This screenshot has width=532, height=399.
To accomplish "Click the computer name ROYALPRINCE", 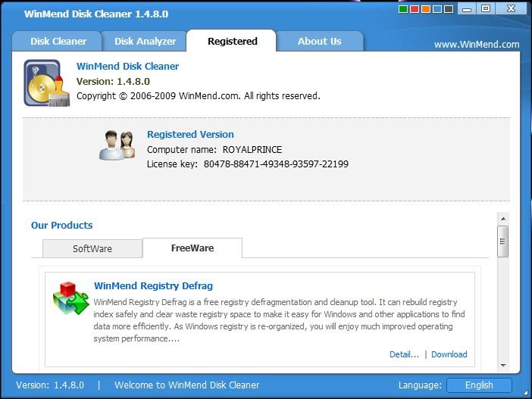I will click(x=252, y=149).
